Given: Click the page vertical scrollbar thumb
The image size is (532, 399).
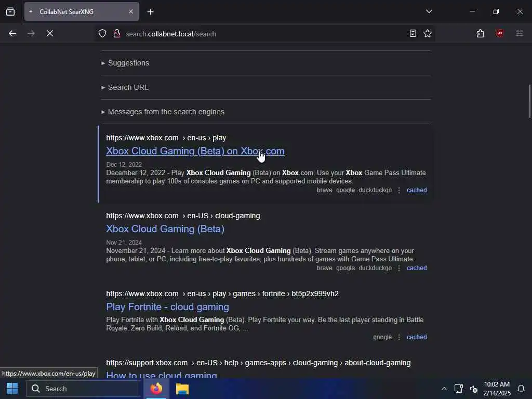Looking at the screenshot, I should pyautogui.click(x=529, y=101).
